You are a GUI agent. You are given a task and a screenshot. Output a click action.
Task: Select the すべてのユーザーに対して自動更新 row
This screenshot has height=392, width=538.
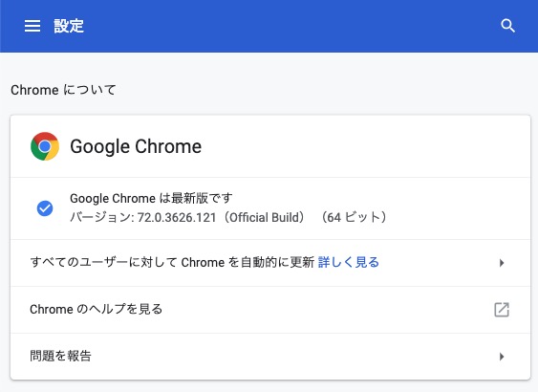270,263
